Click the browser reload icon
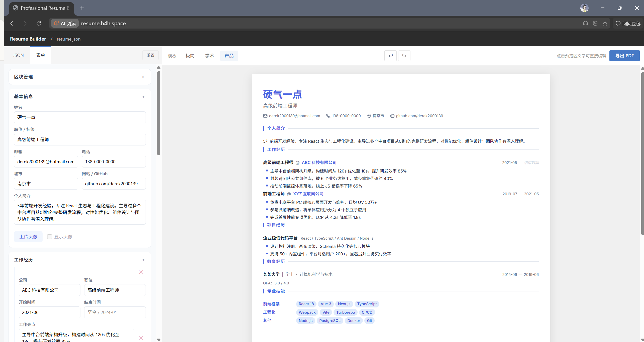The height and width of the screenshot is (342, 644). pos(39,23)
